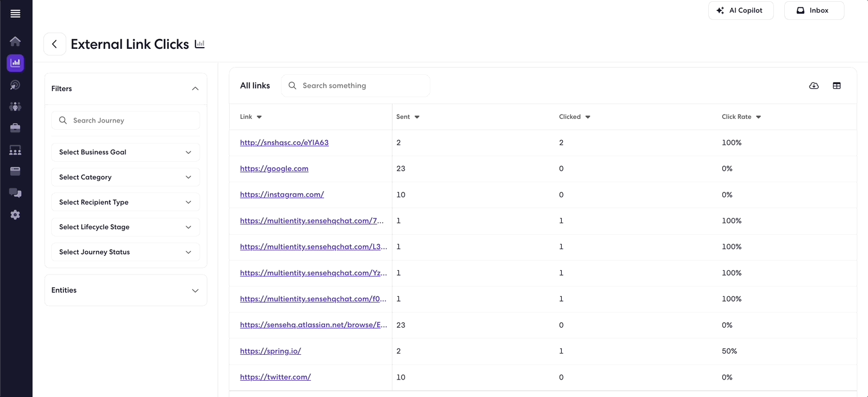Focus the Search something field
Image resolution: width=868 pixels, height=397 pixels.
356,86
